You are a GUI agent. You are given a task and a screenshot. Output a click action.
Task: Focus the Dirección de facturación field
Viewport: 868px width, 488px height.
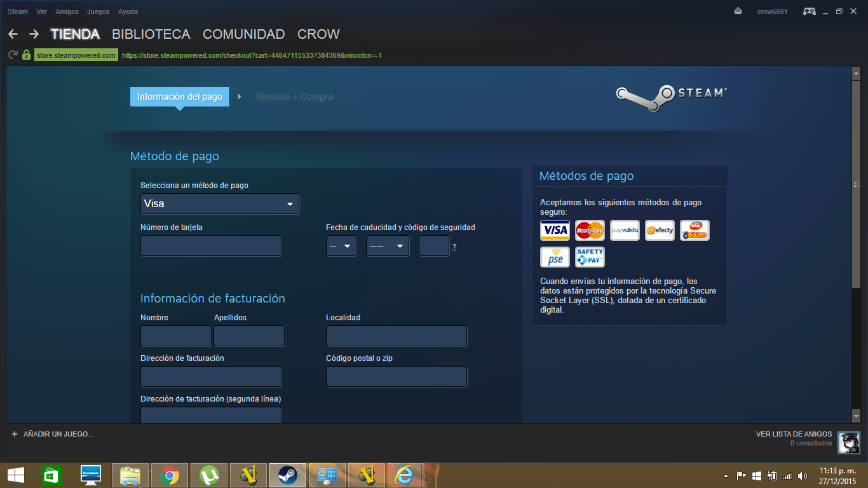[211, 377]
